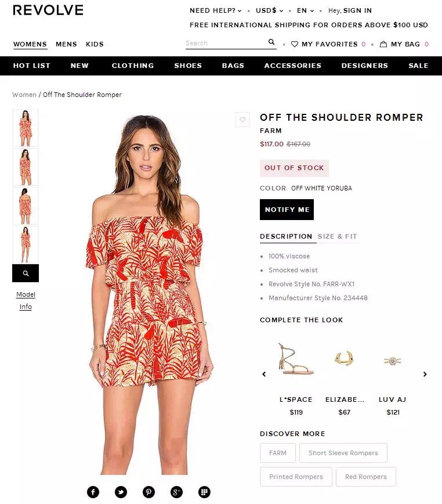442x504 pixels.
Task: Pin the product on Pinterest
Action: click(148, 492)
